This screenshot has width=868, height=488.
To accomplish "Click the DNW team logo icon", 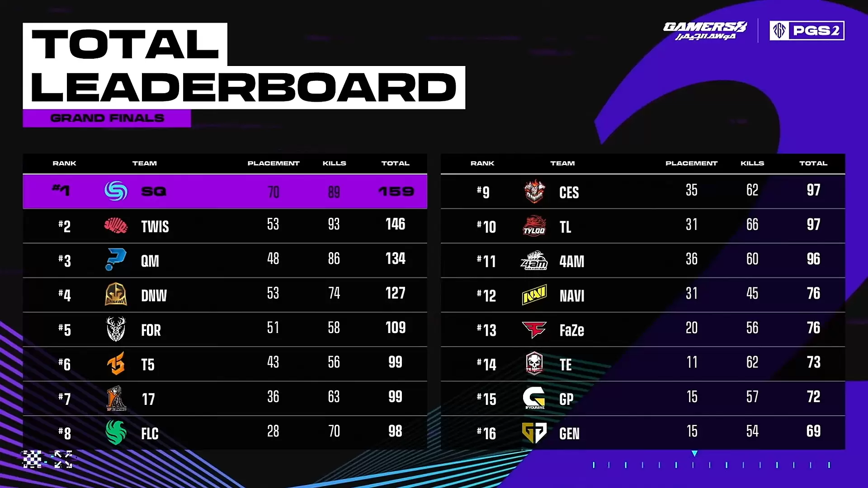I will [x=116, y=295].
